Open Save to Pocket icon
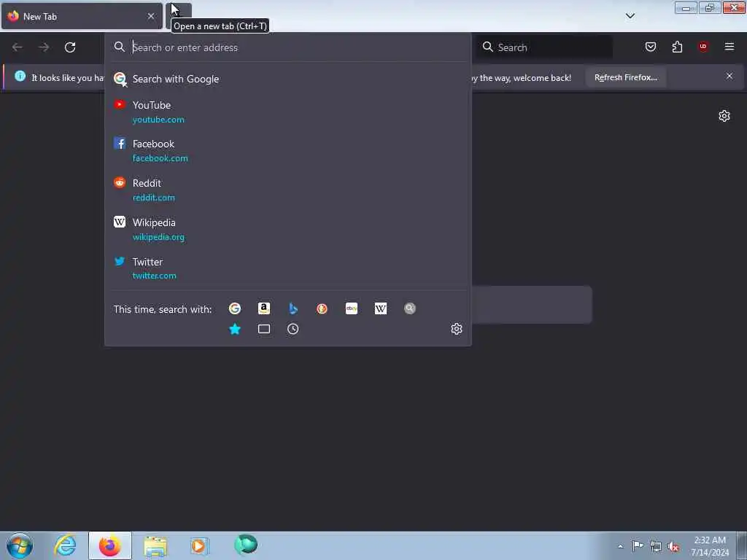The height and width of the screenshot is (560, 747). tap(650, 47)
